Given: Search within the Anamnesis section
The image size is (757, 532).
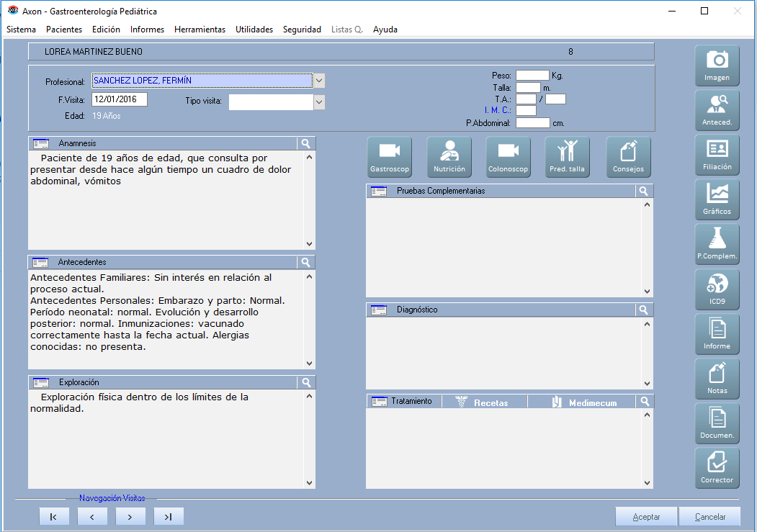Looking at the screenshot, I should pos(306,143).
